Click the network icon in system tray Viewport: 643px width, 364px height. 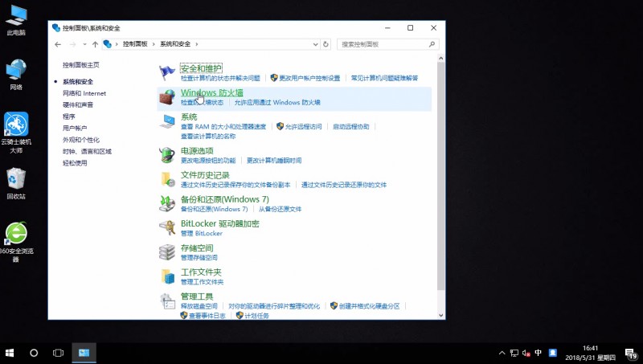(514, 353)
